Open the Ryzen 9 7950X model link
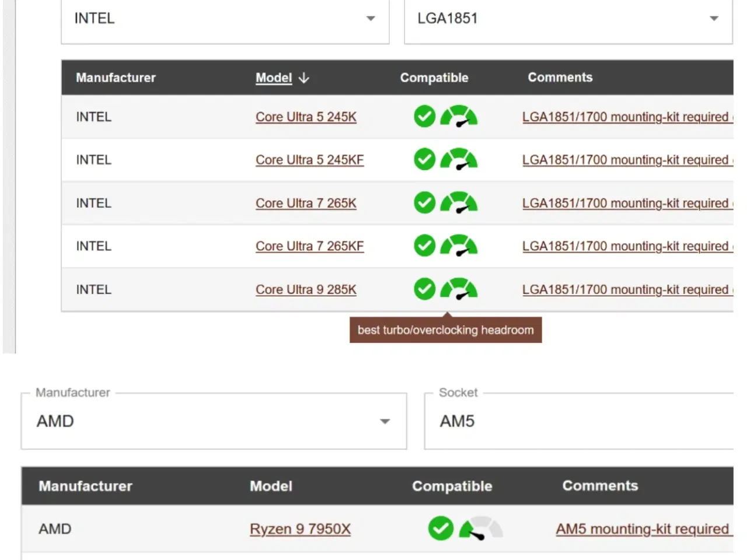Image resolution: width=747 pixels, height=560 pixels. click(x=301, y=529)
